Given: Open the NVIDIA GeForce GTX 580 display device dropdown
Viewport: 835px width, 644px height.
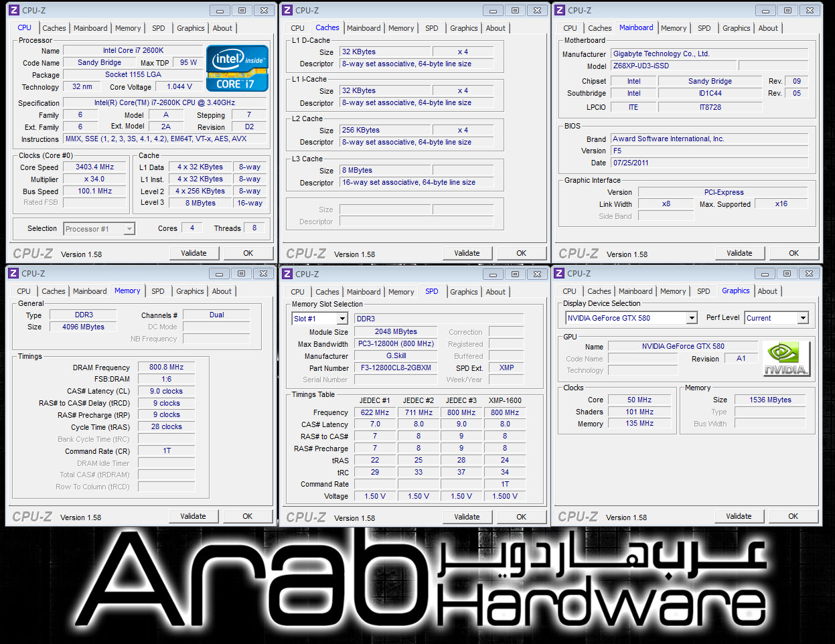Looking at the screenshot, I should pos(692,318).
